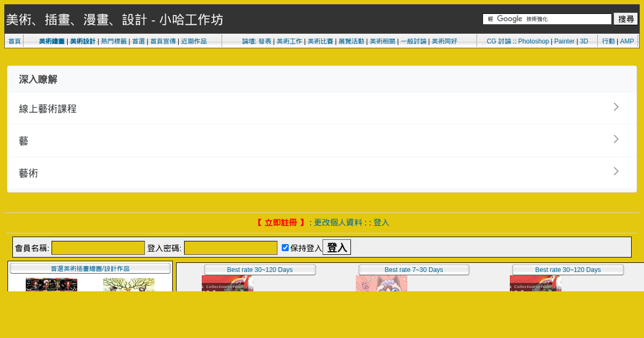Image resolution: width=644 pixels, height=338 pixels.
Task: Click the Best rate 7~30 Days button
Action: 414,270
